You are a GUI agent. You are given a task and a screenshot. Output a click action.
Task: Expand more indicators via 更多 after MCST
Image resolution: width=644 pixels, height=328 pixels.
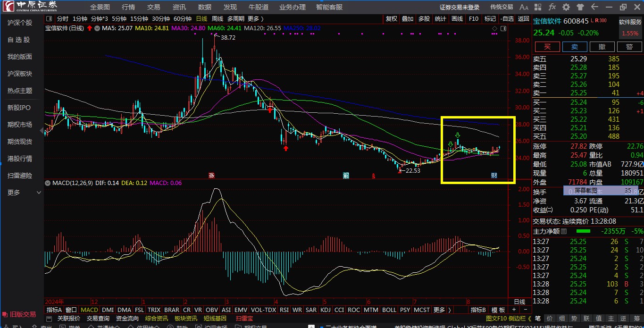coord(442,310)
